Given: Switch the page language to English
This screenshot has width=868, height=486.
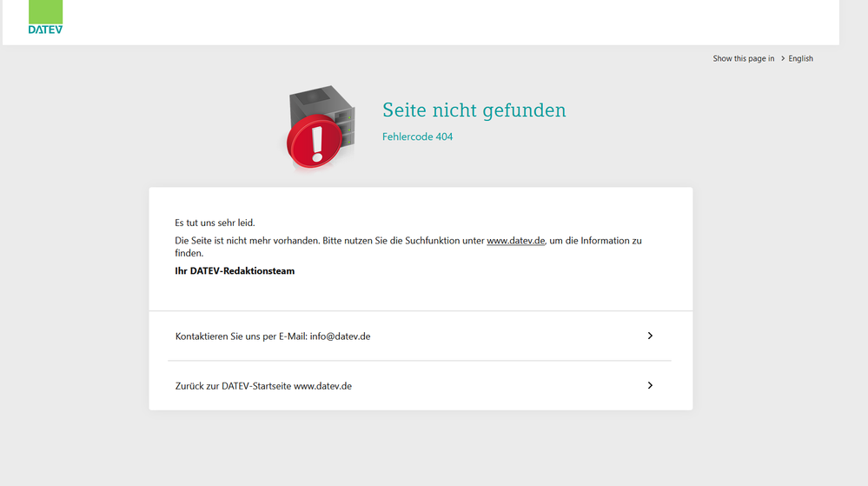Looking at the screenshot, I should click(x=800, y=58).
